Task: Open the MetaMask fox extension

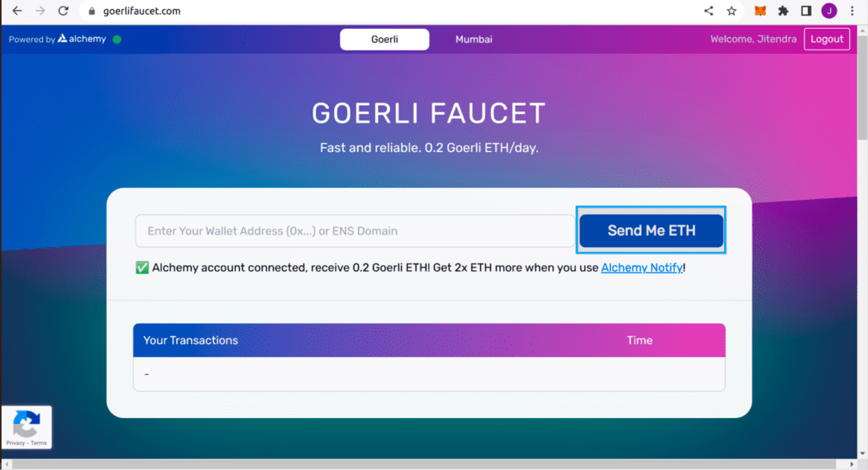Action: coord(760,12)
